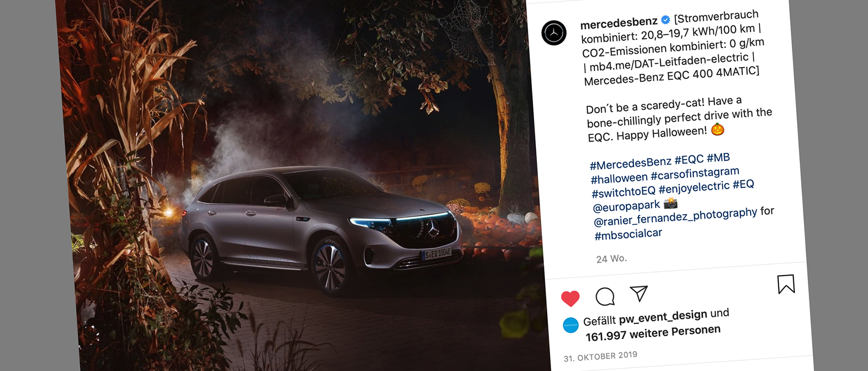
Task: Open the #halloween hashtag
Action: pos(619,178)
